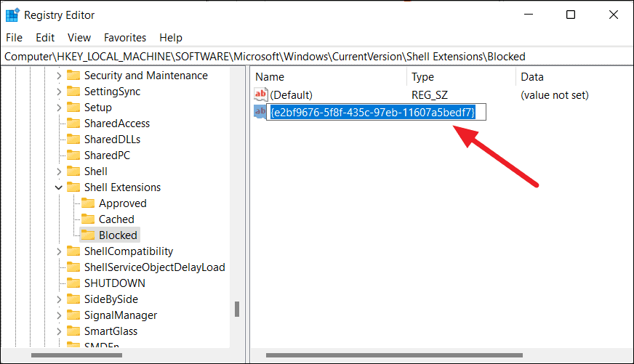Expand the SideBySide key
The height and width of the screenshot is (364, 634).
click(x=59, y=299)
